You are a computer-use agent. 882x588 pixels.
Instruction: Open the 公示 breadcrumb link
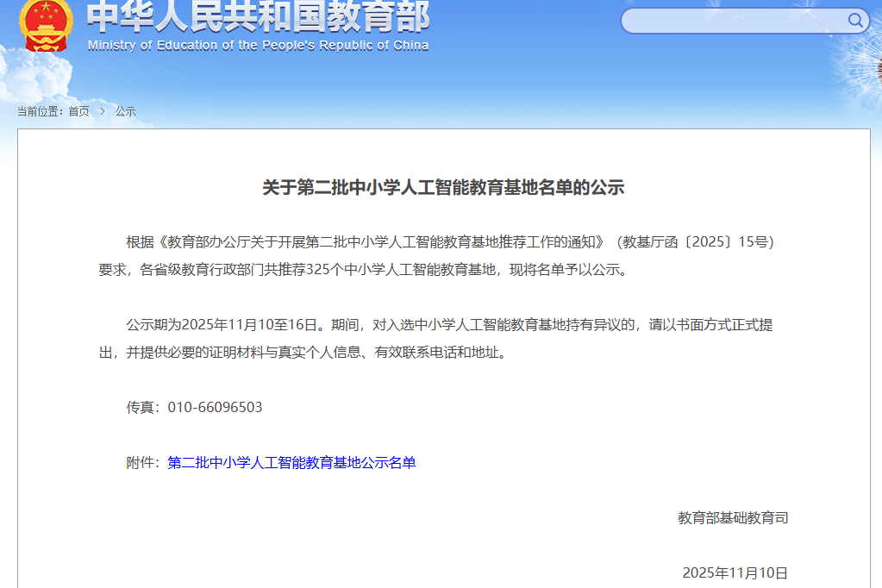[126, 111]
